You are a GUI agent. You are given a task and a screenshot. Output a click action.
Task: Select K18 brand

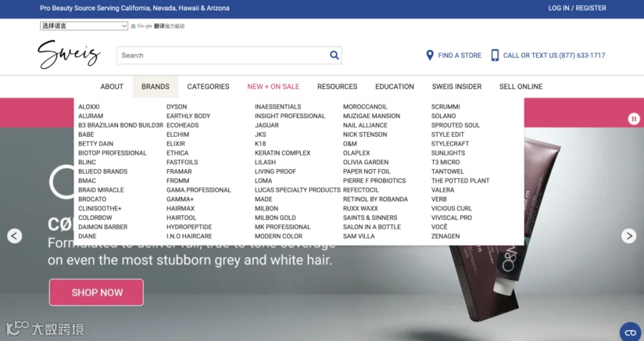coord(260,143)
